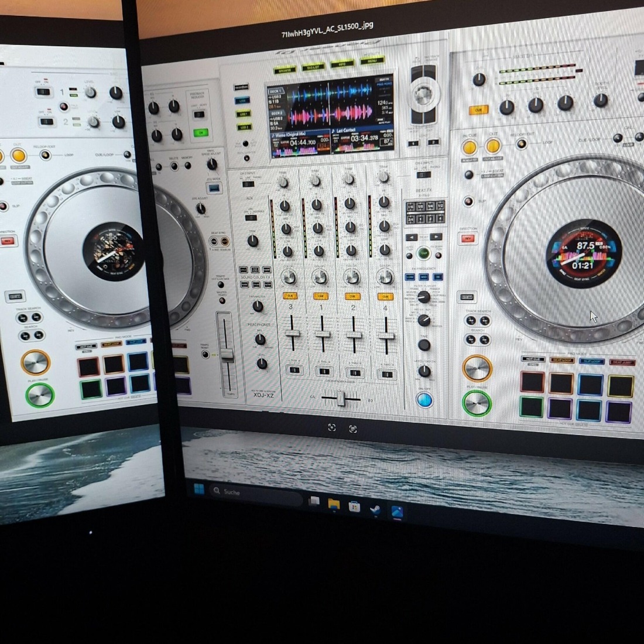
Task: Click the green play/pause button on the main monitor's right deck
Action: click(x=477, y=403)
